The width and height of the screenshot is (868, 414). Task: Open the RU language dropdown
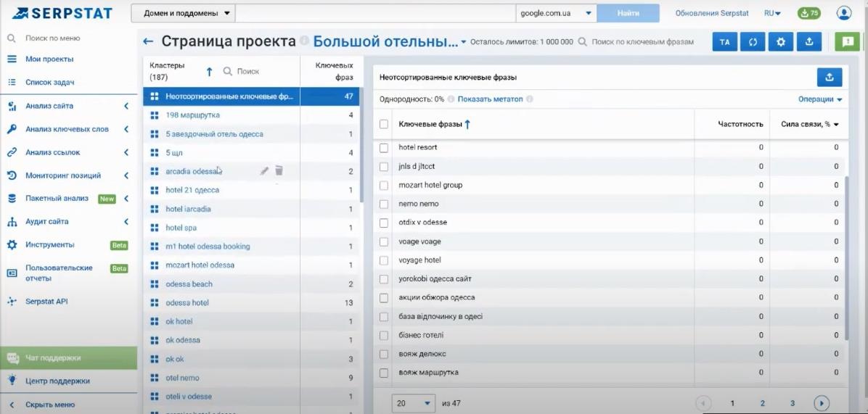(772, 13)
